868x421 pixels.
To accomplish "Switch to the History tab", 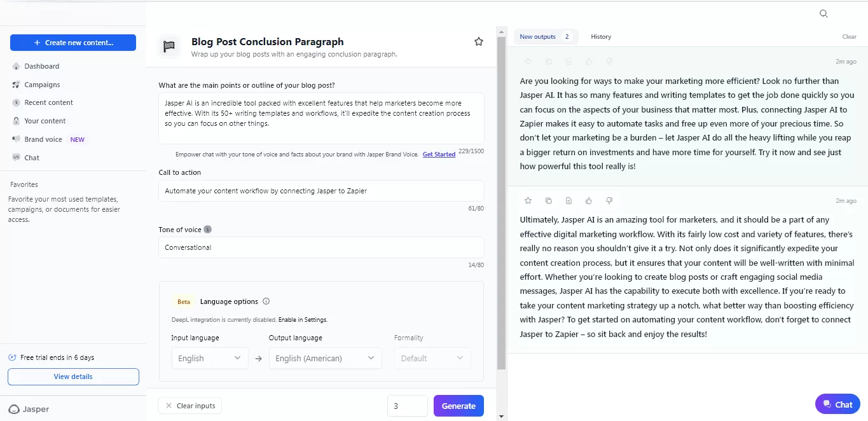I will point(601,37).
